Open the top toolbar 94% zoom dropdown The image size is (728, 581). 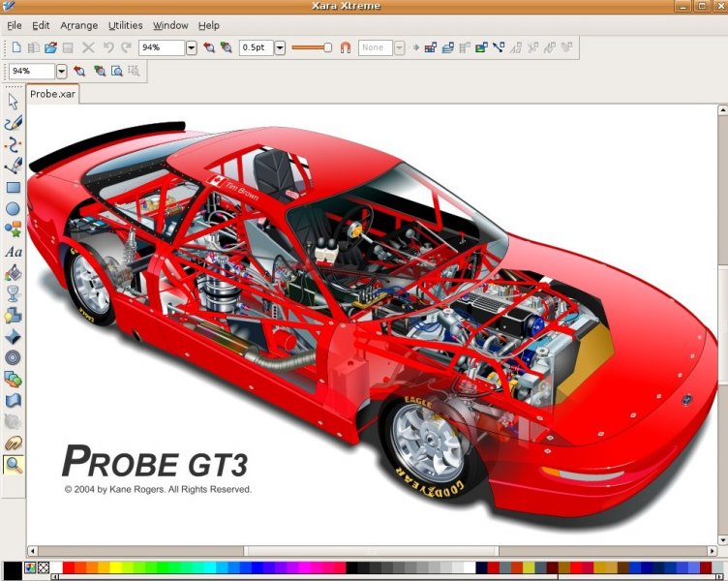pos(191,47)
